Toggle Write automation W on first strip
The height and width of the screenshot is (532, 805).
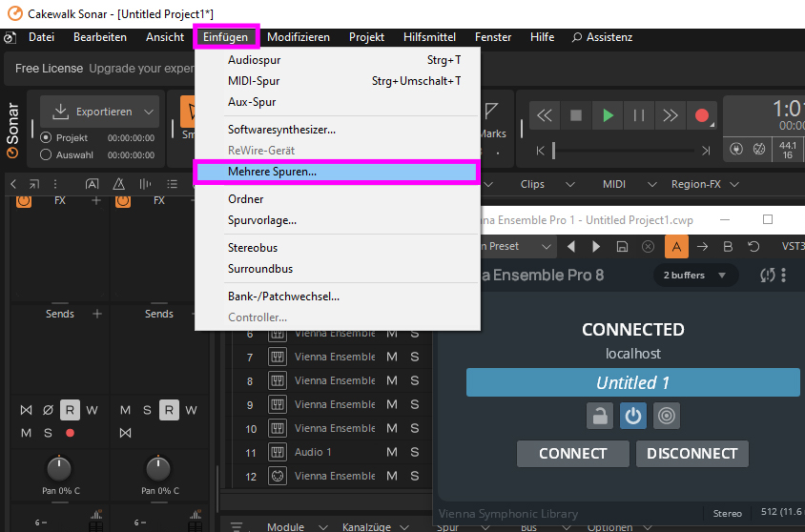(92, 410)
